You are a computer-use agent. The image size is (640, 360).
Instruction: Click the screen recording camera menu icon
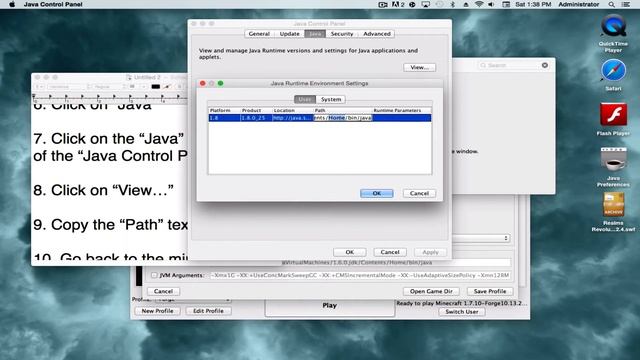point(383,4)
